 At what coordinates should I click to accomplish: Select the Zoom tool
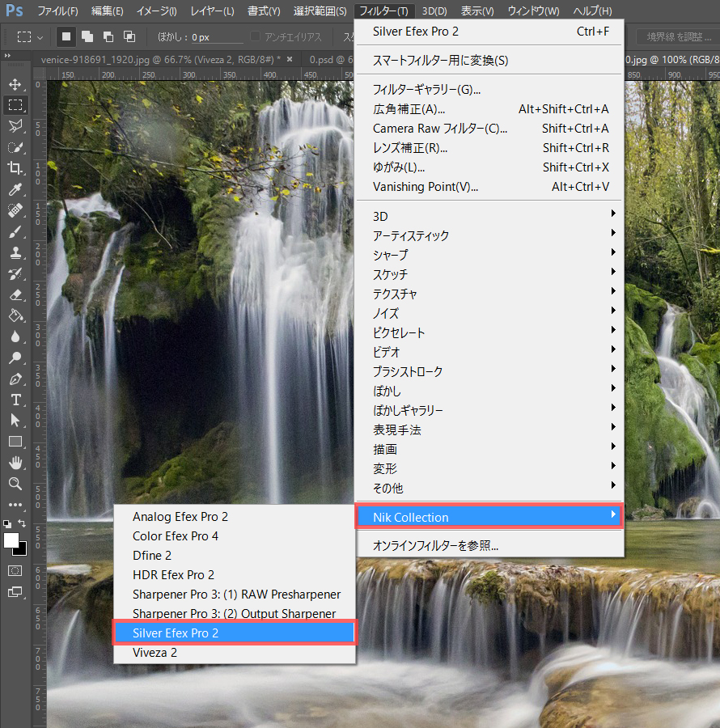click(x=15, y=484)
